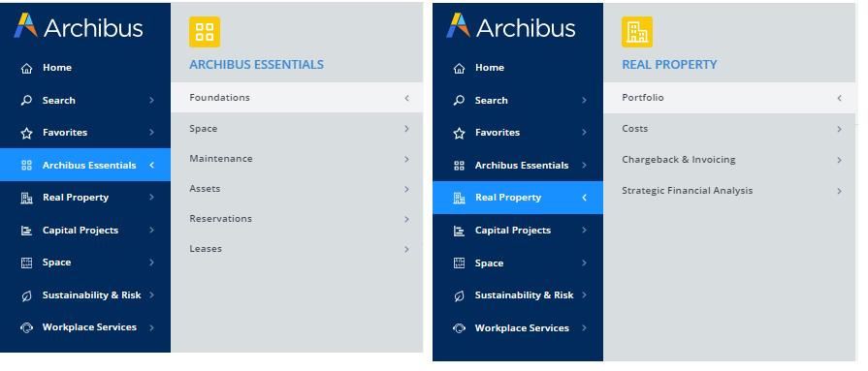The width and height of the screenshot is (868, 371).
Task: Click the Sustainability & Risk leaf icon in left panel
Action: (x=26, y=295)
